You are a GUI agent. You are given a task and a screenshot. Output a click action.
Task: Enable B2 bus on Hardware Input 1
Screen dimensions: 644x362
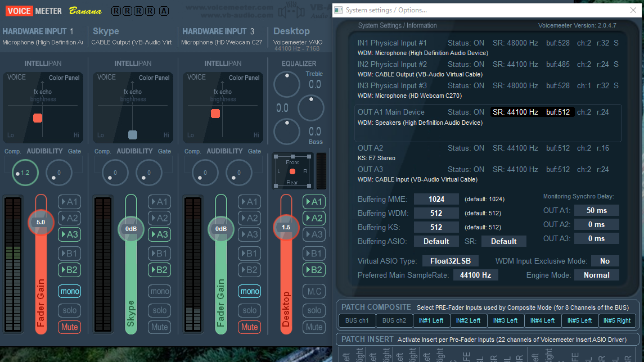tap(69, 270)
